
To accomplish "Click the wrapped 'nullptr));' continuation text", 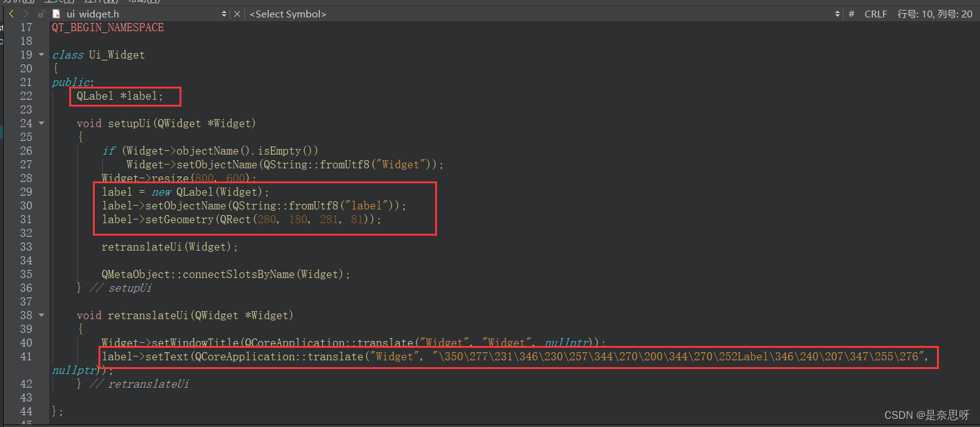I will (x=82, y=370).
